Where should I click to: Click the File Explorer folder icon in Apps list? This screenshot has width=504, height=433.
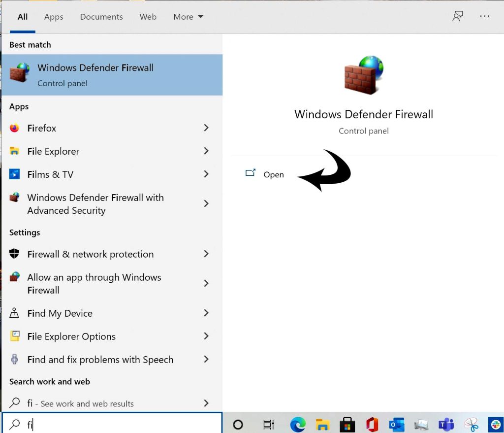coord(14,151)
